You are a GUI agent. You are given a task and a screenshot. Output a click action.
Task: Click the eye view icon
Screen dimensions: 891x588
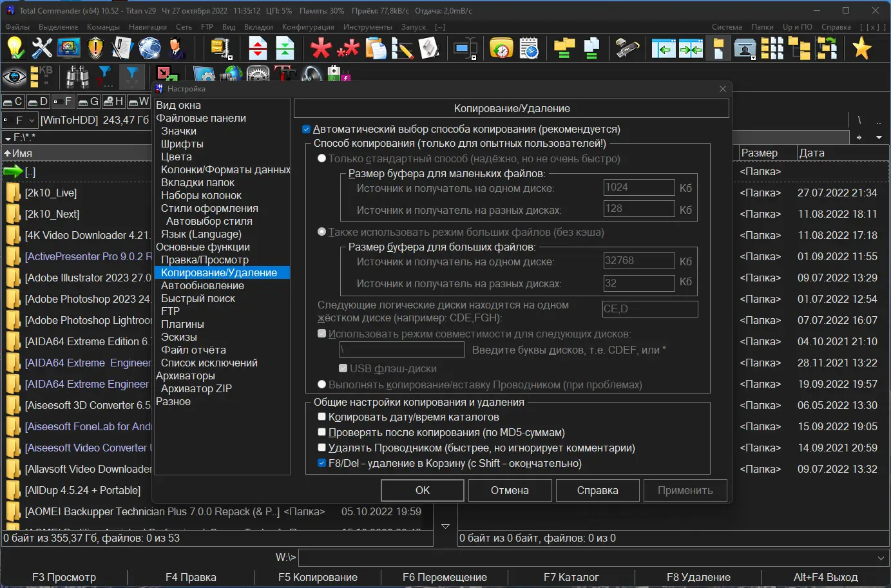14,77
